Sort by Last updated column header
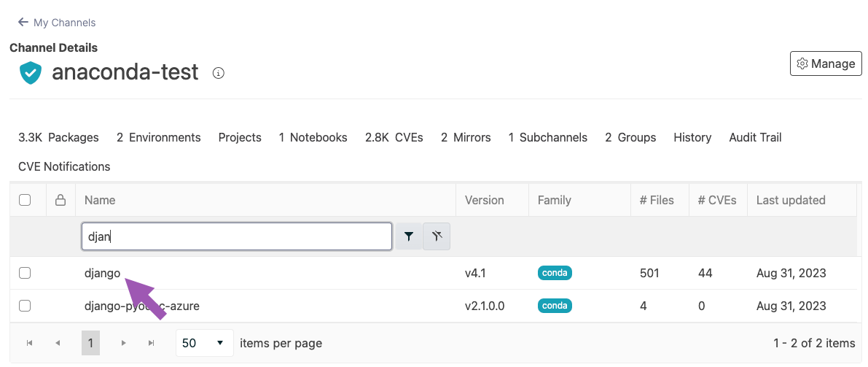Screen dimensions: 868x367 pyautogui.click(x=791, y=200)
